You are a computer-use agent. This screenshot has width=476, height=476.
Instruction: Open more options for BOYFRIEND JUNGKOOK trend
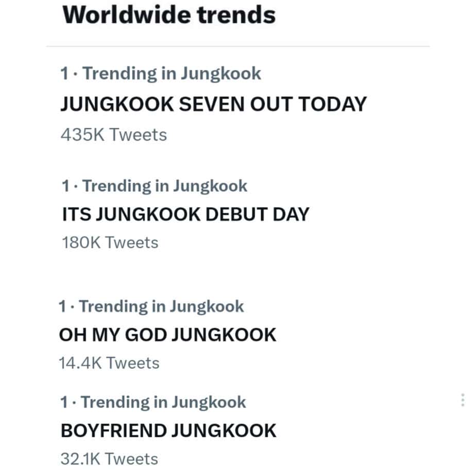[462, 400]
